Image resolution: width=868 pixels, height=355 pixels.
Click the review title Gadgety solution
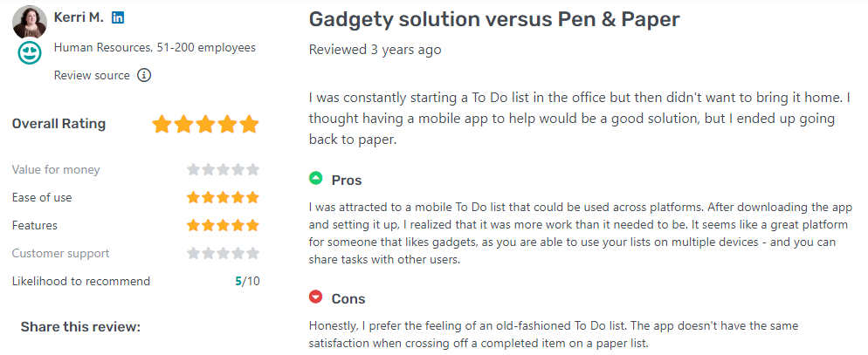[494, 18]
